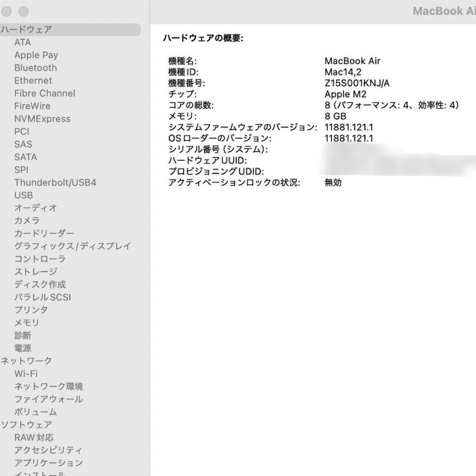Select ファイアウォール under ネットワーク
Screen dimensions: 476x476
(49, 399)
